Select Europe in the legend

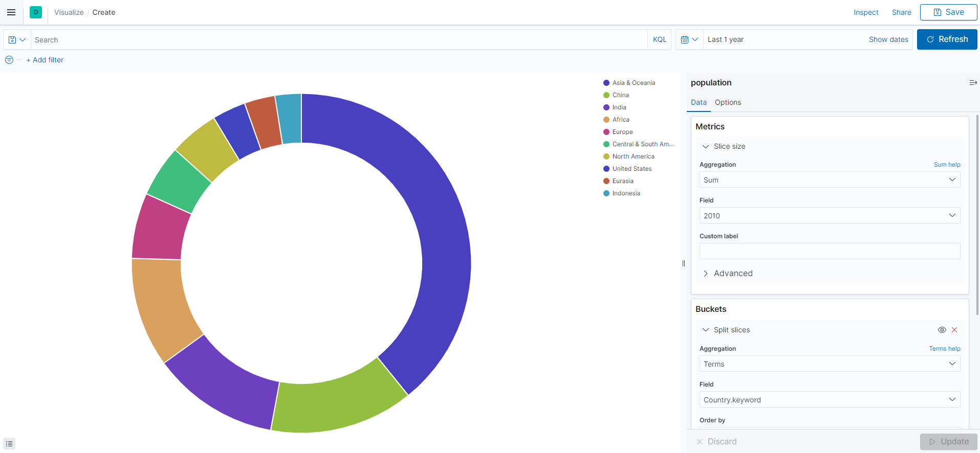pyautogui.click(x=622, y=132)
